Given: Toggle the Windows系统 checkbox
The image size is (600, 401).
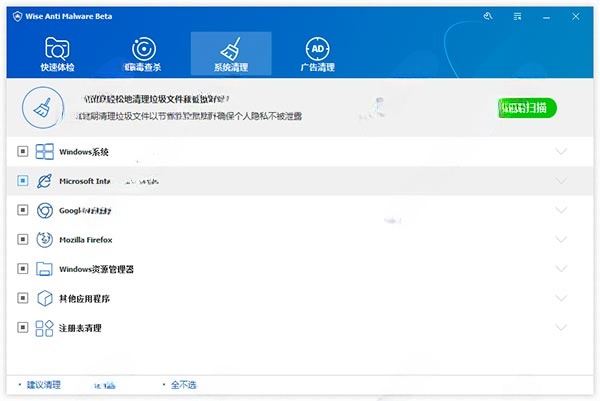Looking at the screenshot, I should [23, 152].
